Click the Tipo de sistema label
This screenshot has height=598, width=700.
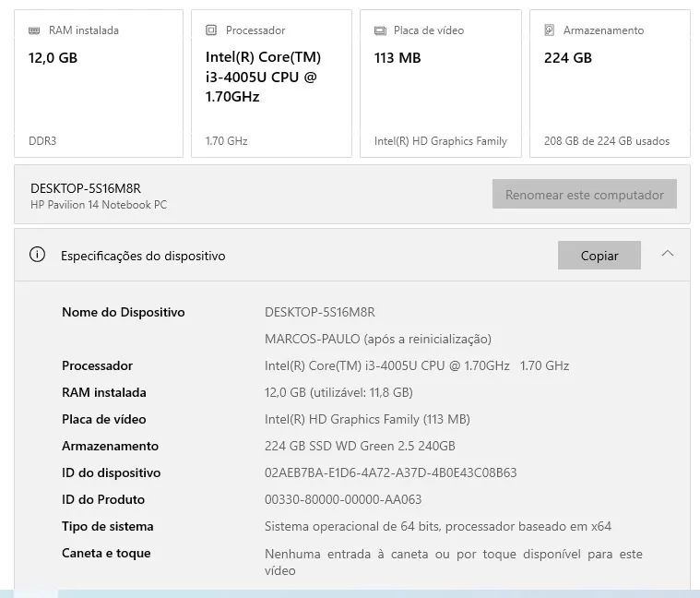108,527
